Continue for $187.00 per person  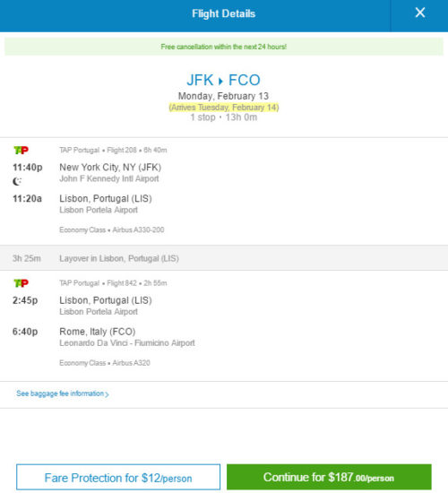pos(329,477)
